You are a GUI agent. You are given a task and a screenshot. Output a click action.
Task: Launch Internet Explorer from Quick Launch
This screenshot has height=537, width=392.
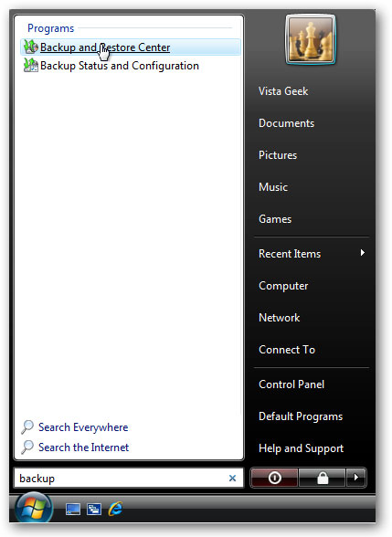click(115, 509)
